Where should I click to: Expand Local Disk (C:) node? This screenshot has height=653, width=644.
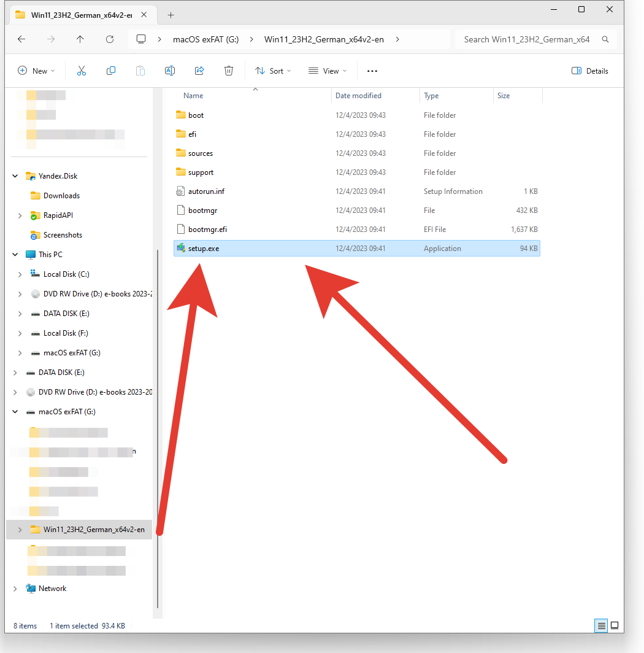20,274
